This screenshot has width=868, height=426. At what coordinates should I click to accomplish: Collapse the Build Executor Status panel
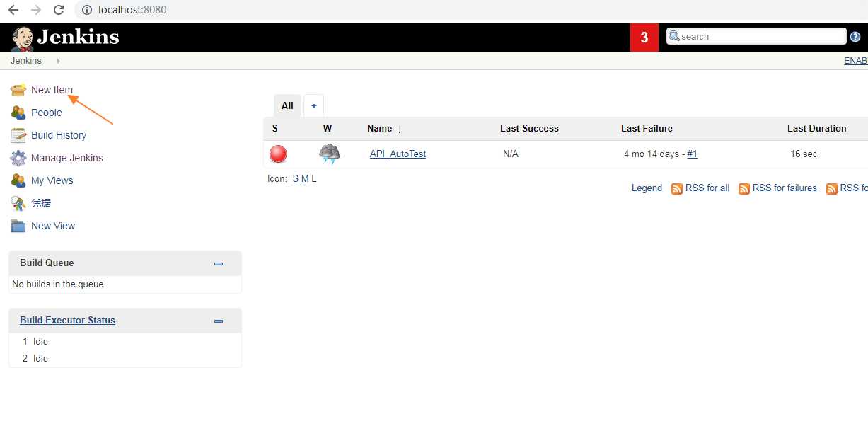[219, 321]
